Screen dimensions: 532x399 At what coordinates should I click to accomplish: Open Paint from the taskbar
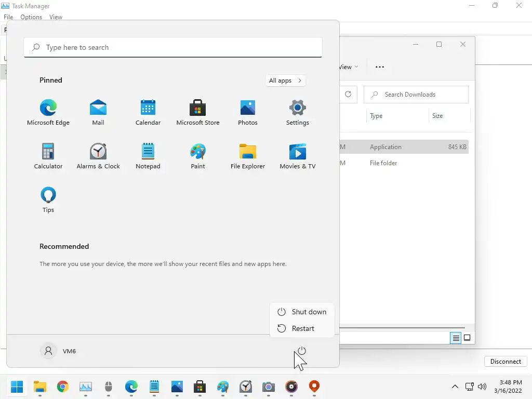[222, 387]
